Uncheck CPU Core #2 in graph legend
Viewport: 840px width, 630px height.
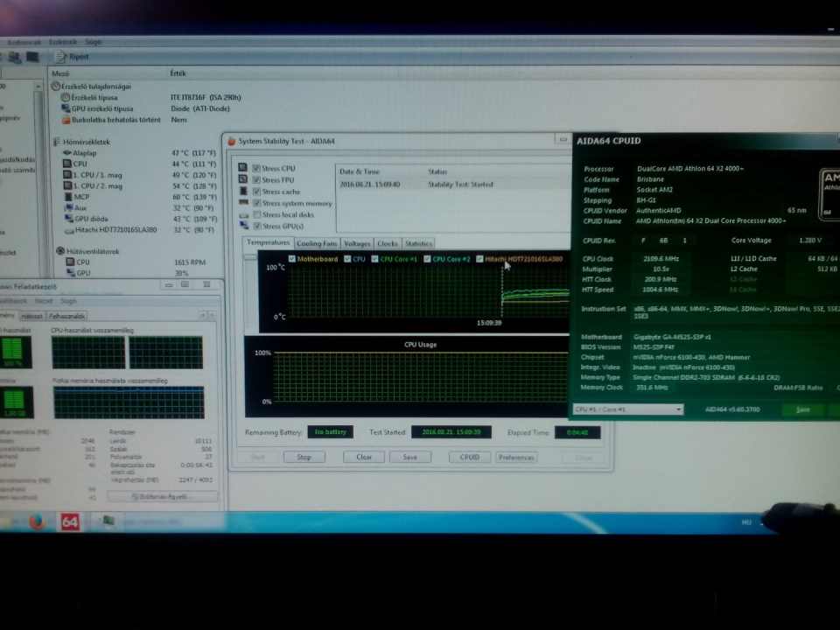click(x=427, y=259)
